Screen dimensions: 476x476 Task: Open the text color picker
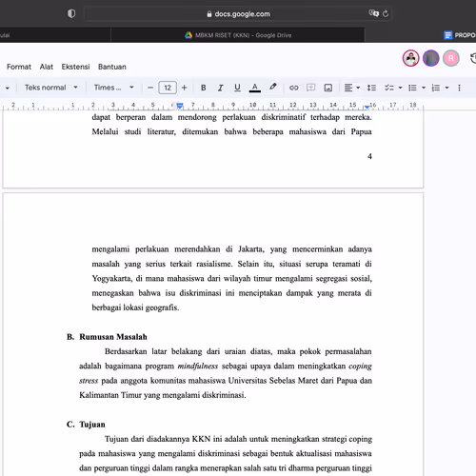(x=255, y=88)
